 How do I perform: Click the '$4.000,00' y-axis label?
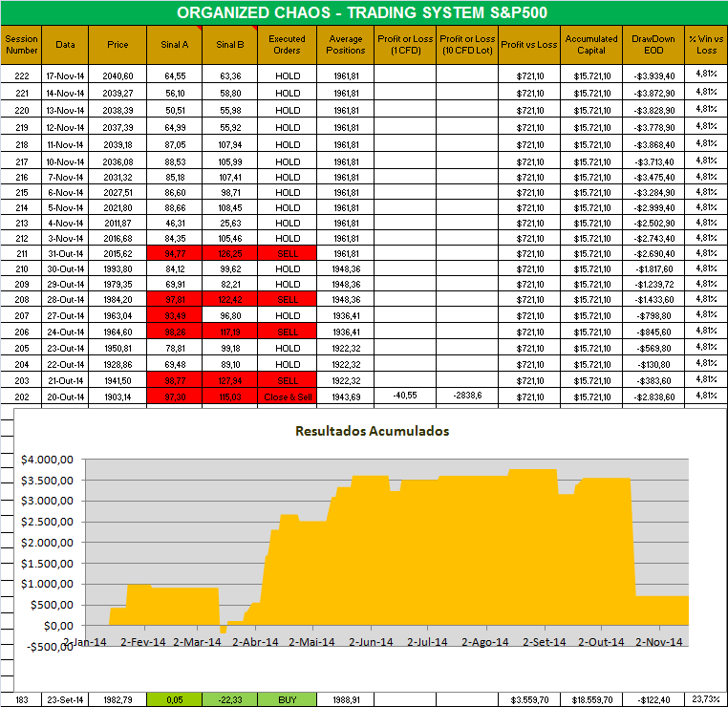click(47, 460)
